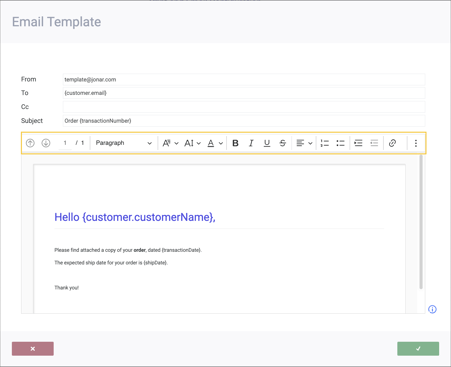The height and width of the screenshot is (367, 451).
Task: Toggle italic formatting
Action: (x=251, y=143)
